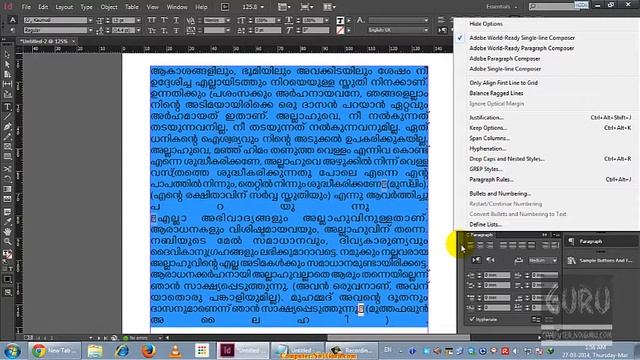Select the Free Transform tool
640x360 pixels.
7,179
